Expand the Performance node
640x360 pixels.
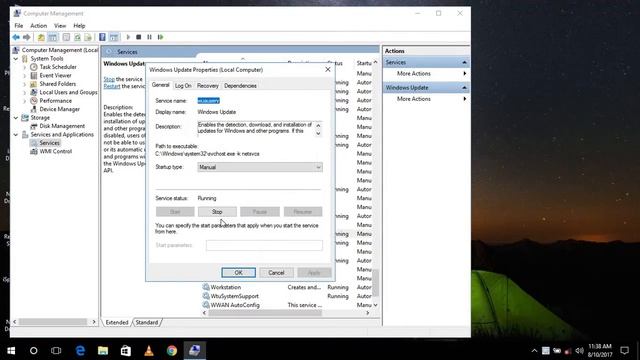(24, 101)
